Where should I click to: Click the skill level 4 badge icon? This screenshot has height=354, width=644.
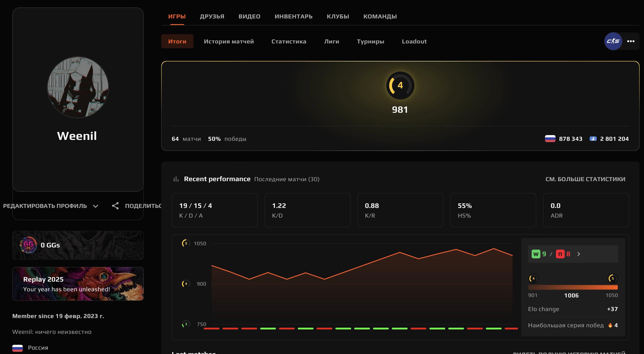pos(400,85)
